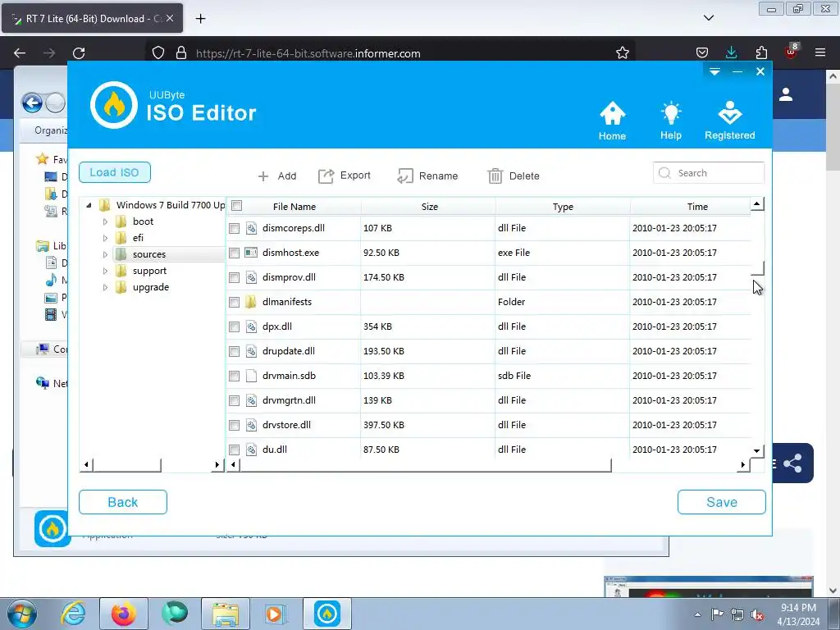Open Firefox extensions puzzle icon
The height and width of the screenshot is (630, 840).
click(761, 52)
